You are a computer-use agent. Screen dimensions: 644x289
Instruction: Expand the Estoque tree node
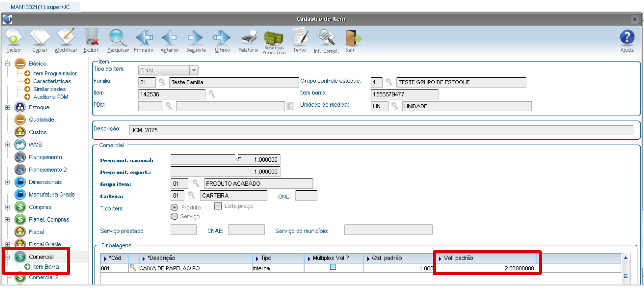7,107
